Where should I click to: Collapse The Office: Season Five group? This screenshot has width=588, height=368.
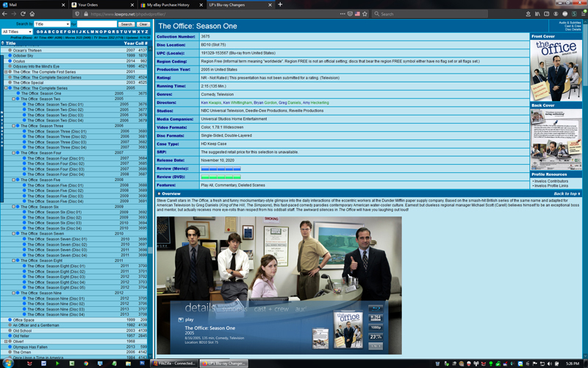[x=13, y=180]
